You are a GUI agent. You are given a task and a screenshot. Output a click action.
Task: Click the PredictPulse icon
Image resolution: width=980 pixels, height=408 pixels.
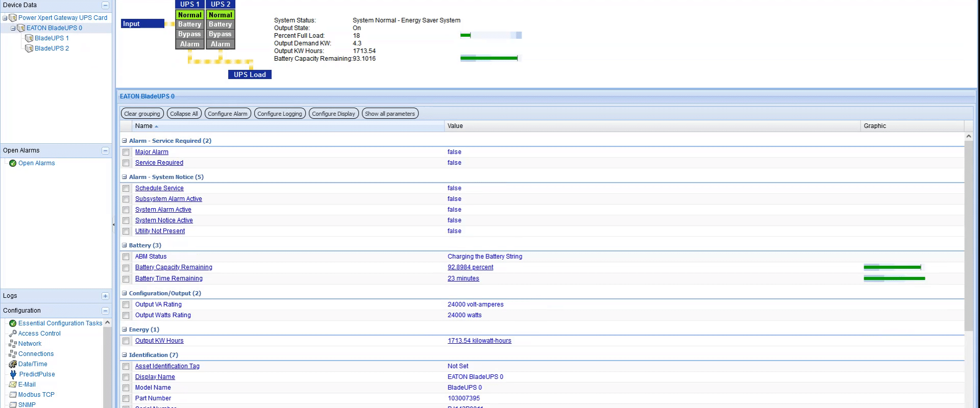pos(13,374)
